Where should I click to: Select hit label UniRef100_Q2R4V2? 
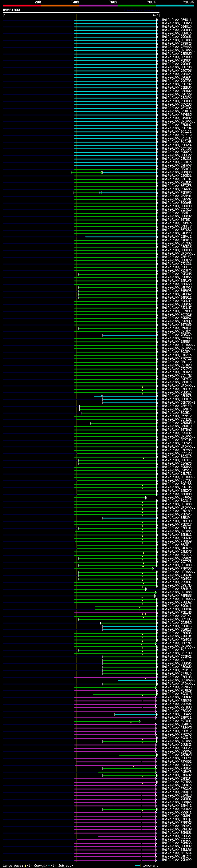[176, 714]
